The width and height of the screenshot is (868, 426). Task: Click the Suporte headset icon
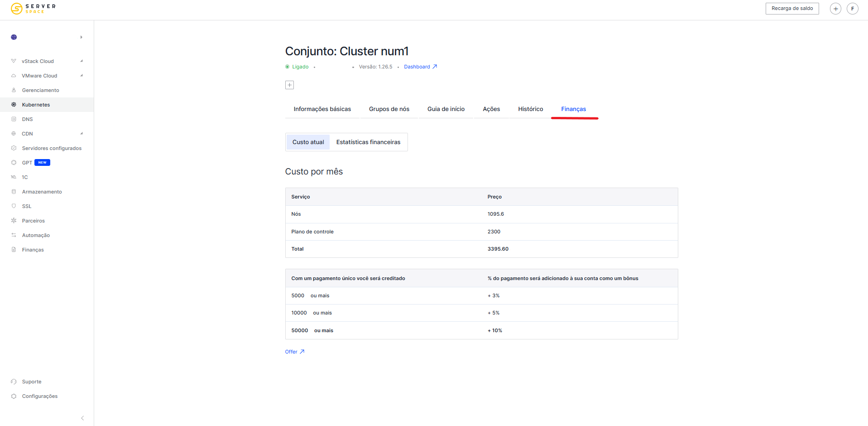(x=14, y=382)
